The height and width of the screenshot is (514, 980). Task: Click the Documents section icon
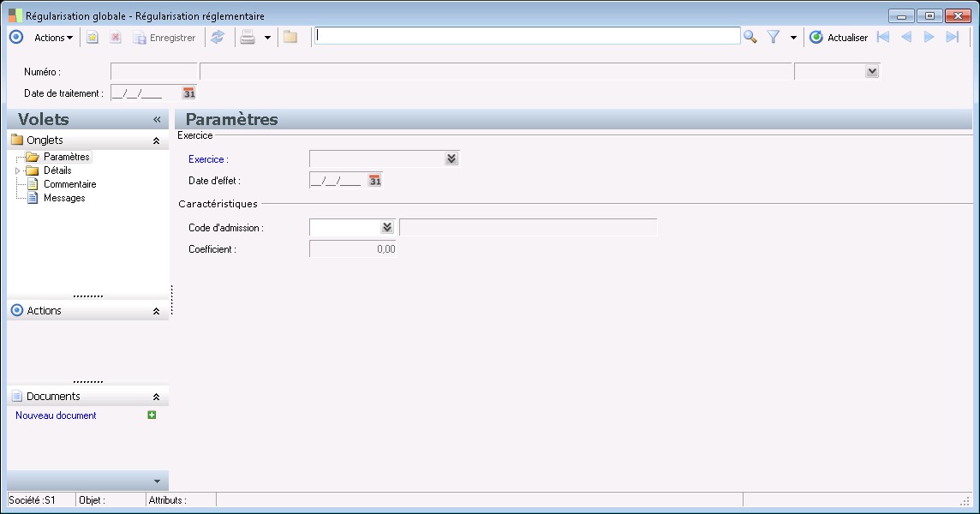point(17,396)
